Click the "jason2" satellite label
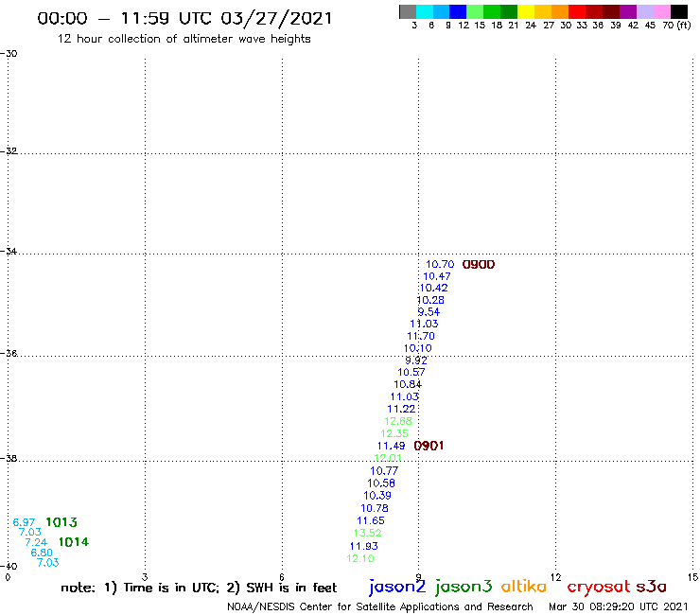 tap(397, 587)
